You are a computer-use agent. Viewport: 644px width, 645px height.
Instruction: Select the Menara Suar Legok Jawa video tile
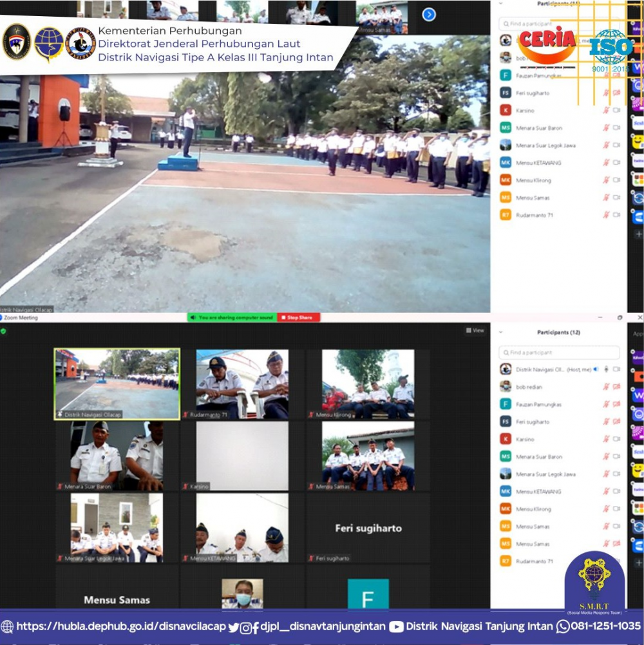[117, 528]
